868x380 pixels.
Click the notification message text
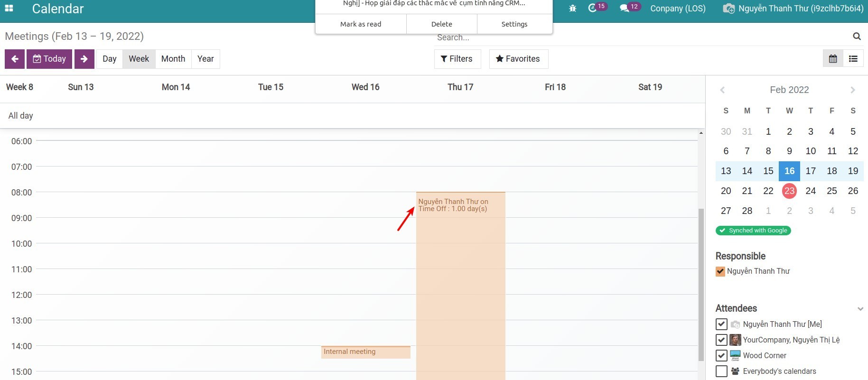pos(434,4)
